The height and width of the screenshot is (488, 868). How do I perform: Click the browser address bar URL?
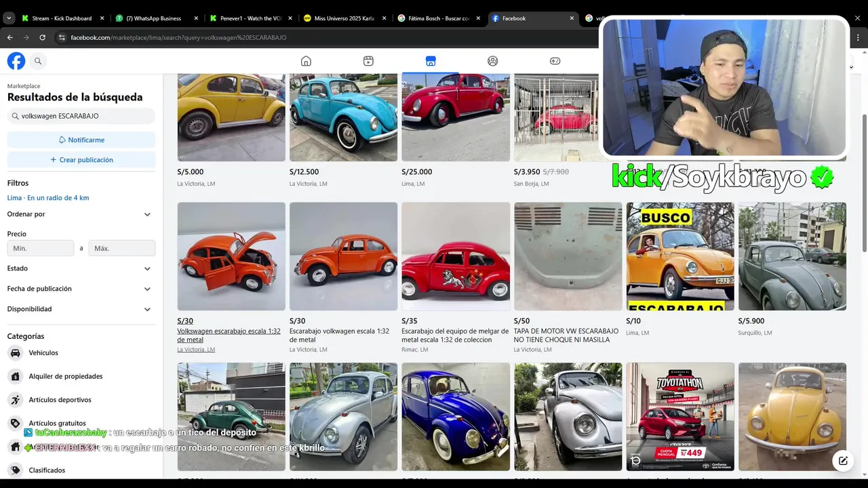[178, 37]
